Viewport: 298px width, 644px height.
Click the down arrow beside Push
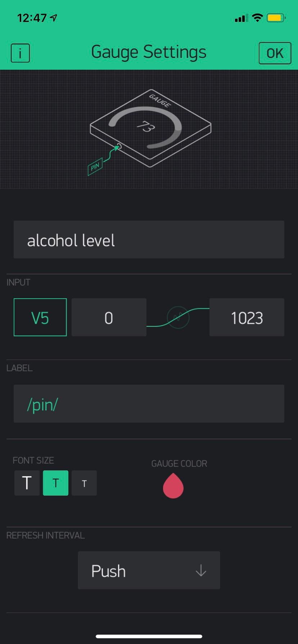(201, 570)
